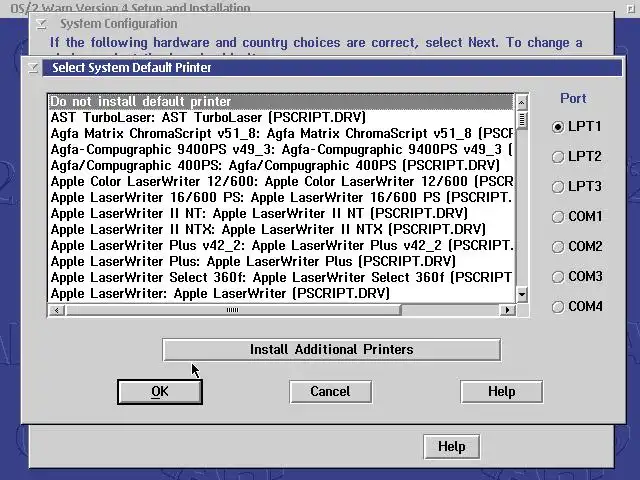Click the horizontal scrollbar track right of thumb
The image size is (640, 480).
451,310
